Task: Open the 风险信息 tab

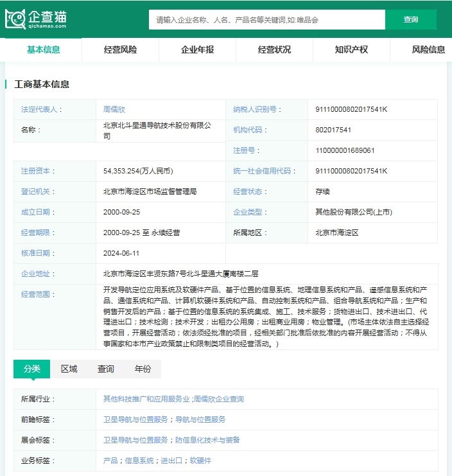Action: coord(428,49)
